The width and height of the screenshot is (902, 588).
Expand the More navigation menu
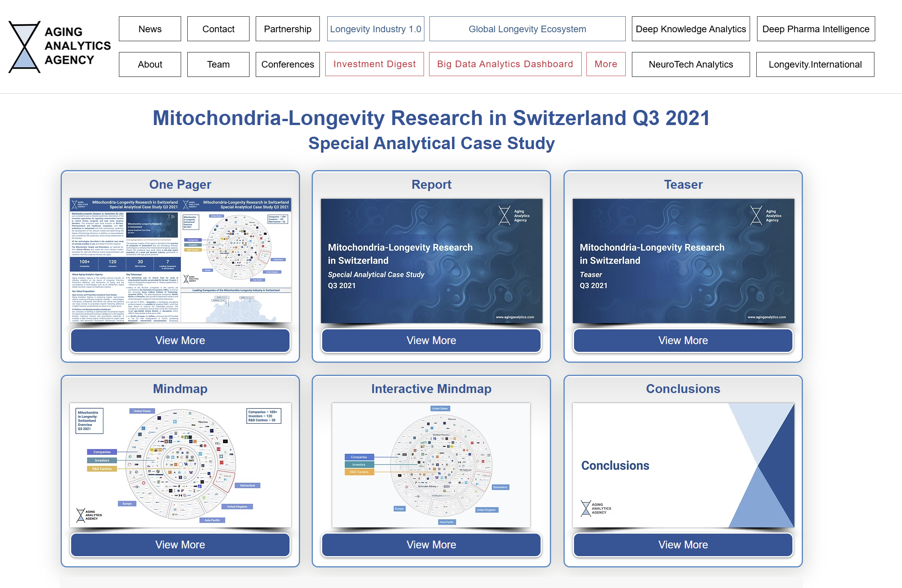click(605, 64)
